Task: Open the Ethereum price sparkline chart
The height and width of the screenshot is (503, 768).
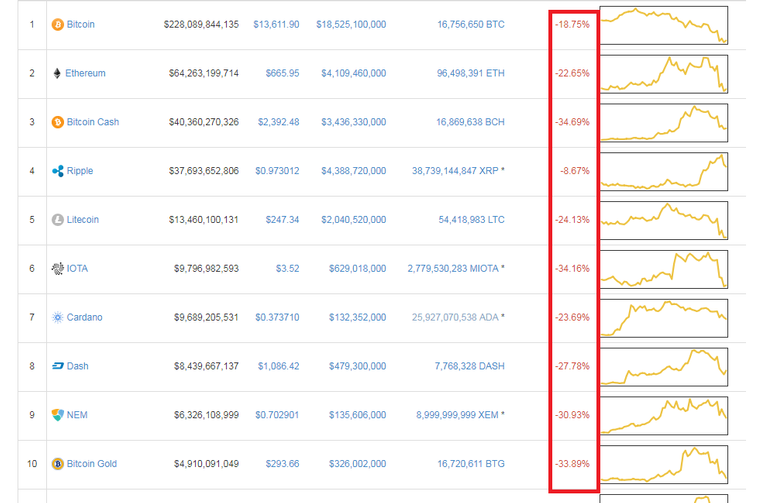Action: [664, 74]
